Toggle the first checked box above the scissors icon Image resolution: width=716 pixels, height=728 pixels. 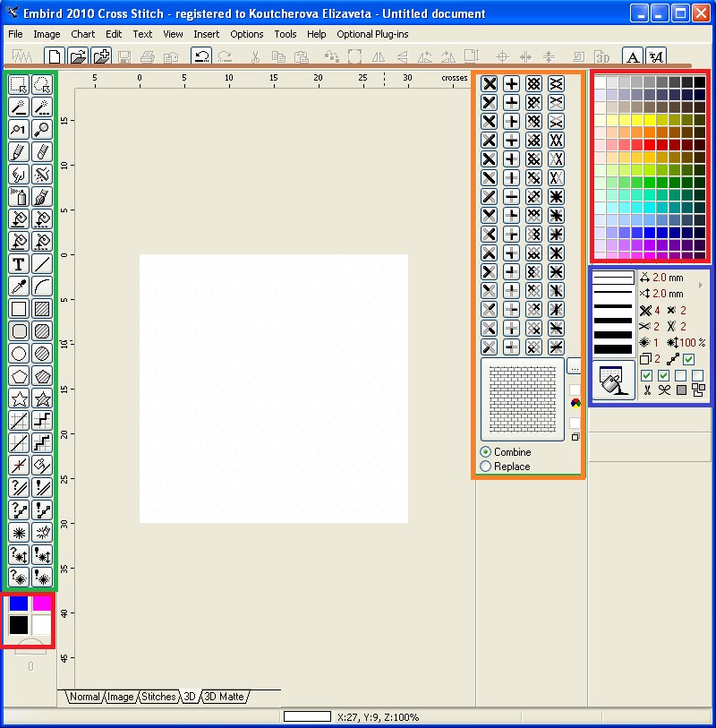[x=646, y=375]
